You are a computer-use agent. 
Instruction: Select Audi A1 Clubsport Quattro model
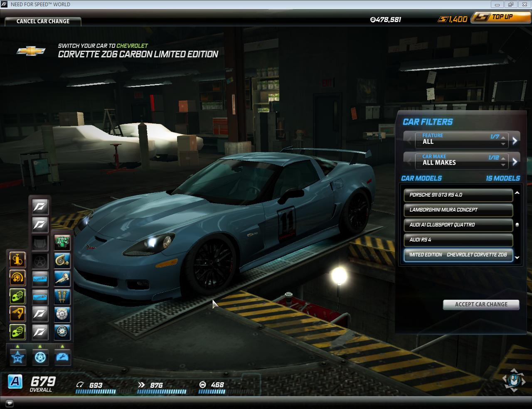[458, 225]
